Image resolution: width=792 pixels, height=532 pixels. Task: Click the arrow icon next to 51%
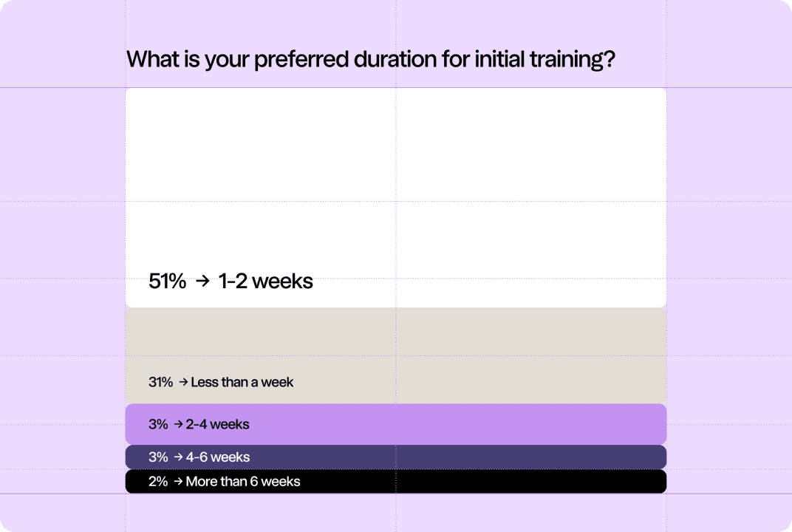[202, 282]
